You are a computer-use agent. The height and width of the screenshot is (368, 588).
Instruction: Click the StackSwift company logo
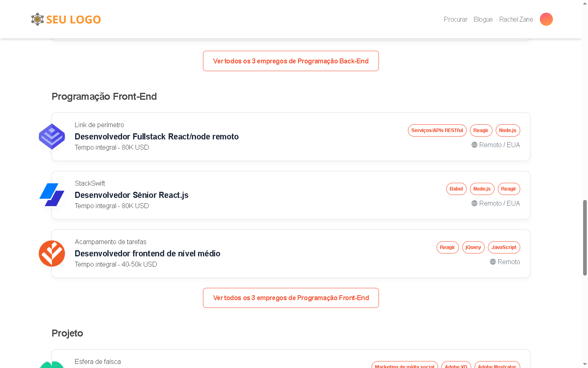[52, 195]
